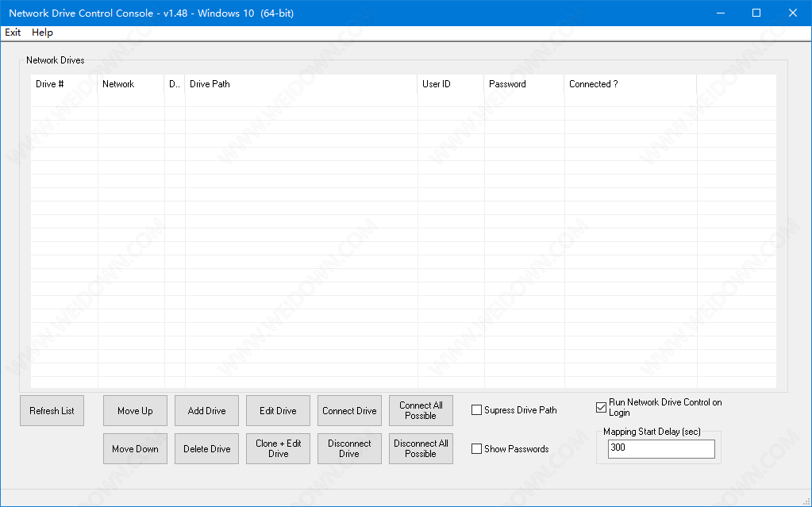Enable the Show Passwords checkbox
The width and height of the screenshot is (812, 507).
pos(476,449)
